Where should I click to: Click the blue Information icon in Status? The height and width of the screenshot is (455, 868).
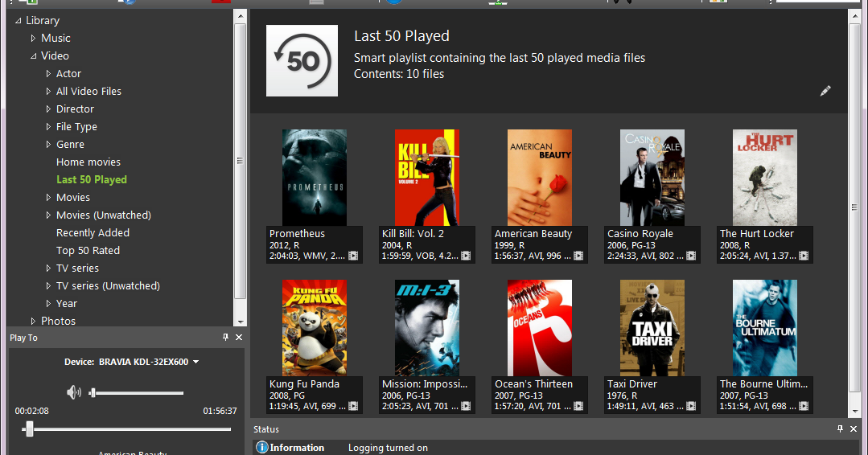261,447
